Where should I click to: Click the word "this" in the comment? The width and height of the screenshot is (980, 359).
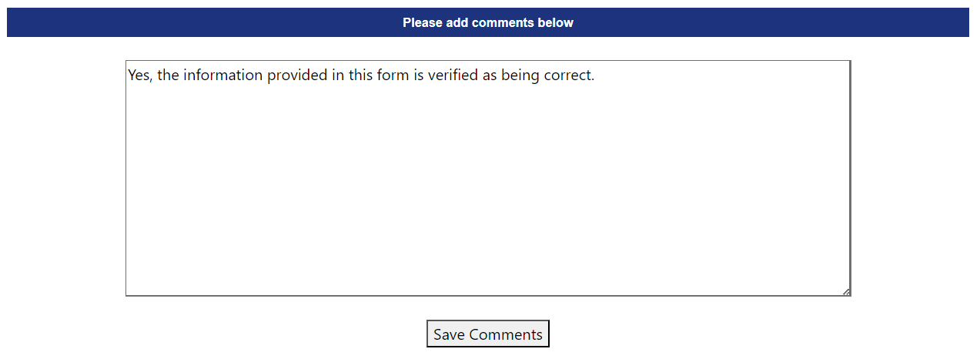tap(361, 76)
